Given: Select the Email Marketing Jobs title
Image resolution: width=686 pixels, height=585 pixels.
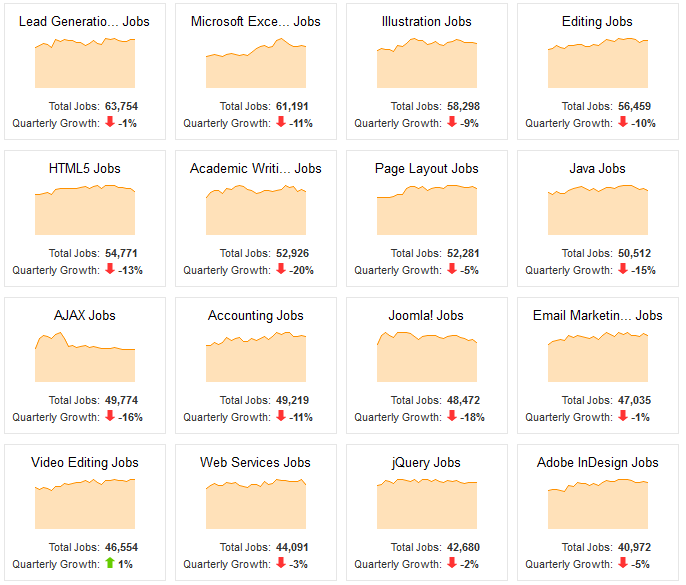Looking at the screenshot, I should click(598, 315).
